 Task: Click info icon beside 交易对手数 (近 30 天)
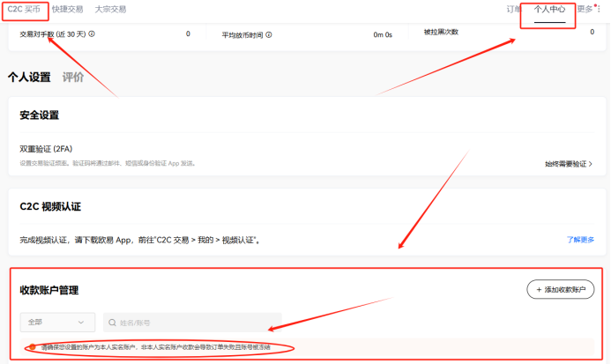[x=92, y=33]
